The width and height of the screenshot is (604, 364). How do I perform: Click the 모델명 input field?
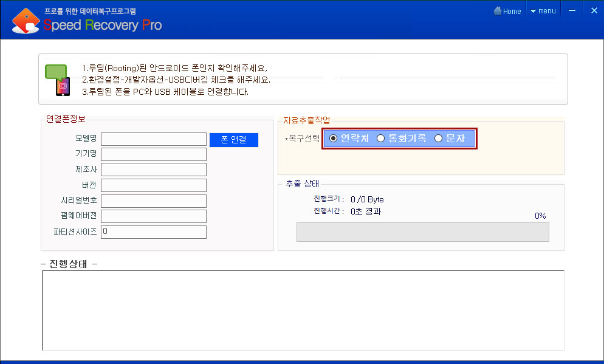(154, 139)
